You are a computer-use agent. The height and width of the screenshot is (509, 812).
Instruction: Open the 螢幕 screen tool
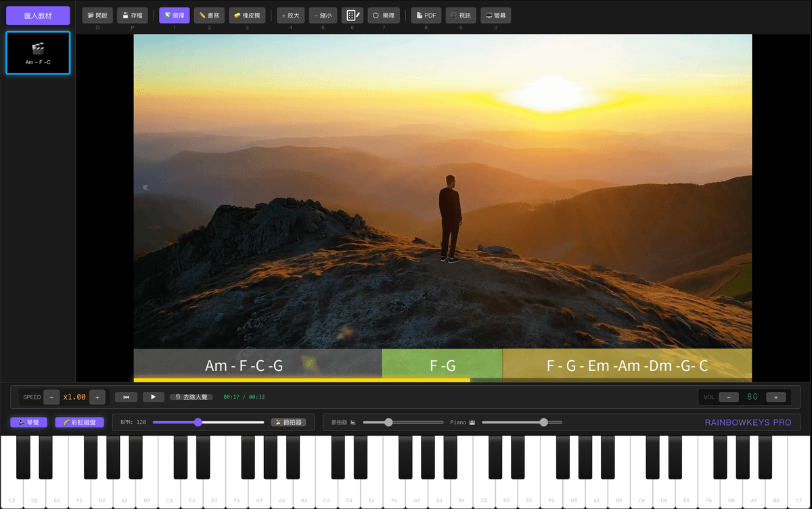tap(496, 14)
